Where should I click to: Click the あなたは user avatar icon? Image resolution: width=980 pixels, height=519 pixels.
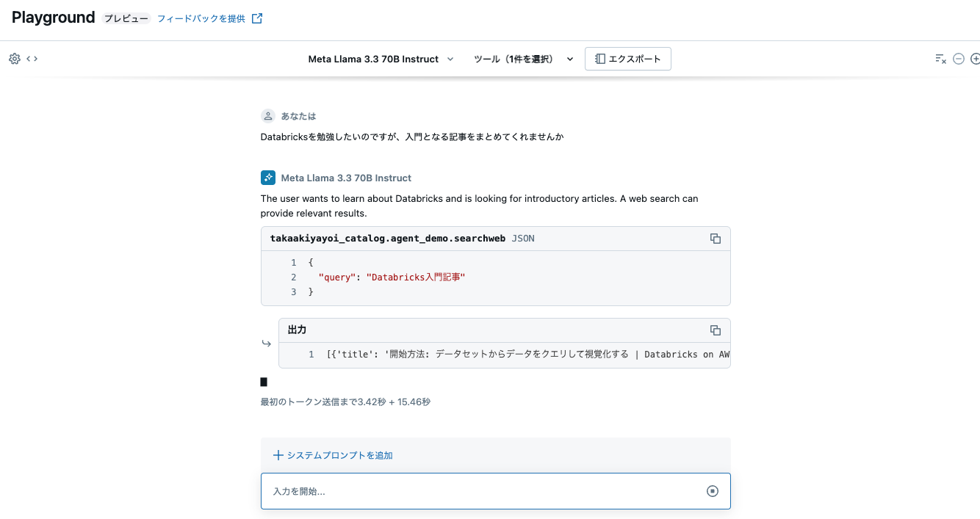267,115
